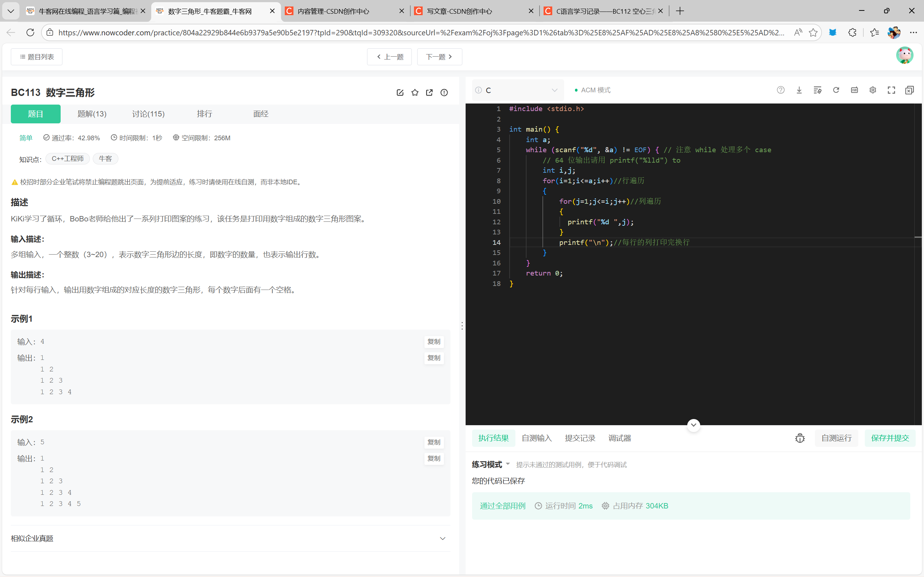Click the browser address bar URL
Screen dimensions: 924x577
420,33
